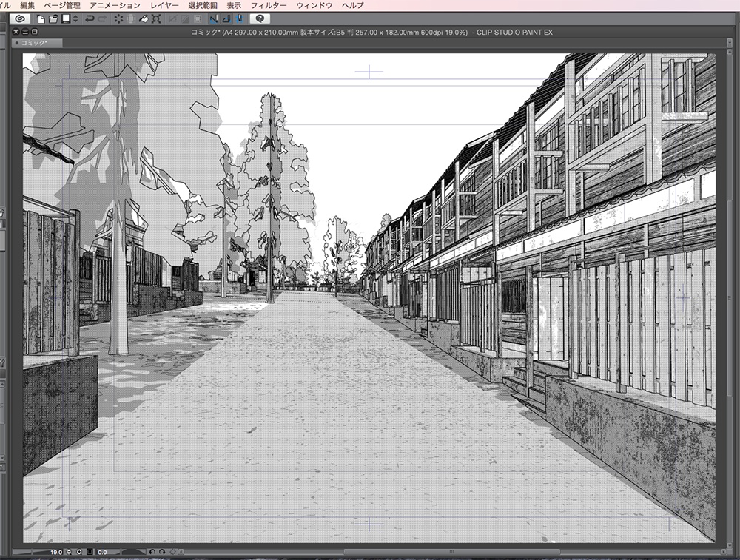Screen dimensions: 740x560
Task: Open help via the question mark icon
Action: 258,21
